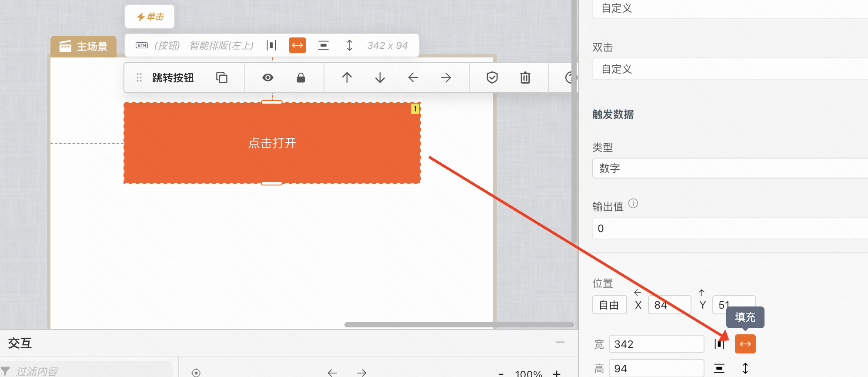The height and width of the screenshot is (377, 868).
Task: Click the funnel filter icon
Action: [x=6, y=371]
